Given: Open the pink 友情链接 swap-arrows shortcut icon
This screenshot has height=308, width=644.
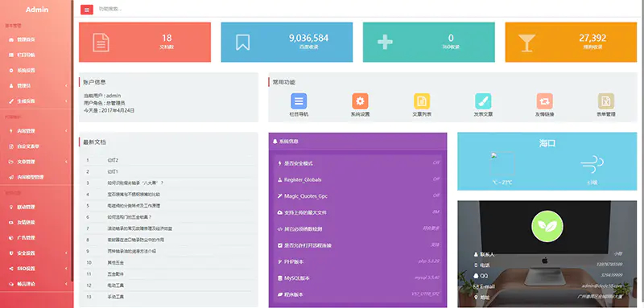Looking at the screenshot, I should (x=545, y=101).
